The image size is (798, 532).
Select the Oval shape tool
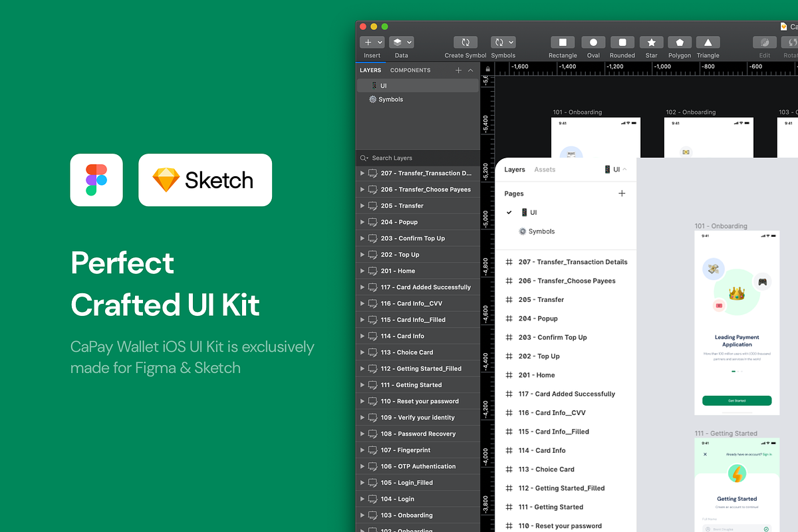pos(593,42)
